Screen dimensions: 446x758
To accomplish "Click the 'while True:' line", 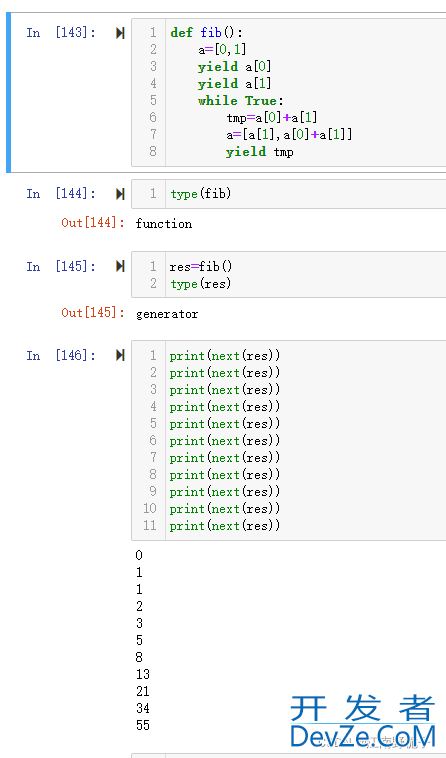I will pos(241,101).
